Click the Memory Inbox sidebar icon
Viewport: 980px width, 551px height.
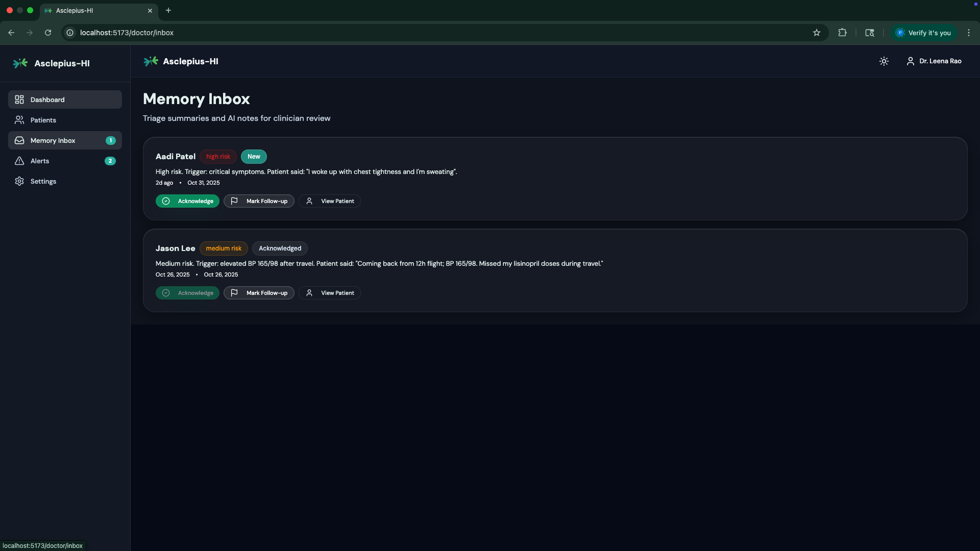coord(19,140)
